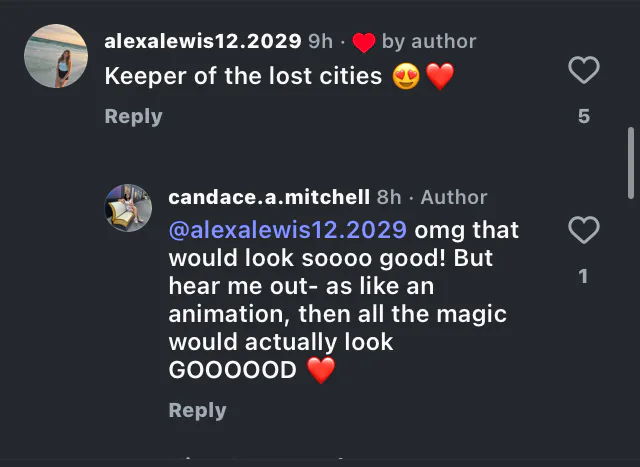
Task: Open candace.a.mitchell's profile avatar
Action: click(x=128, y=208)
